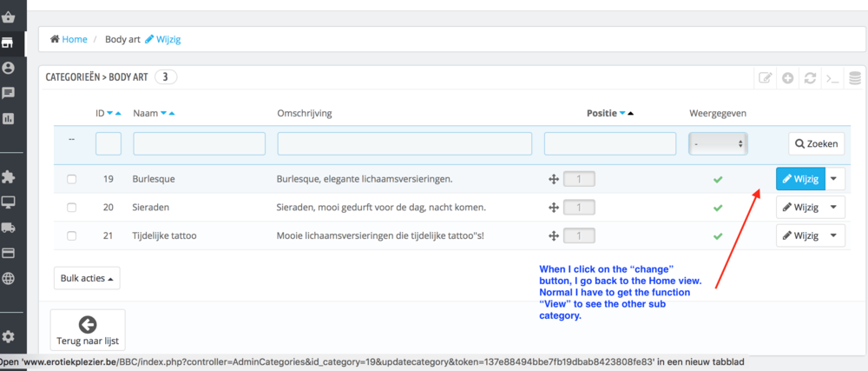Open the Weergegeven filter dropdown
Image resolution: width=868 pixels, height=371 pixels.
pos(718,144)
